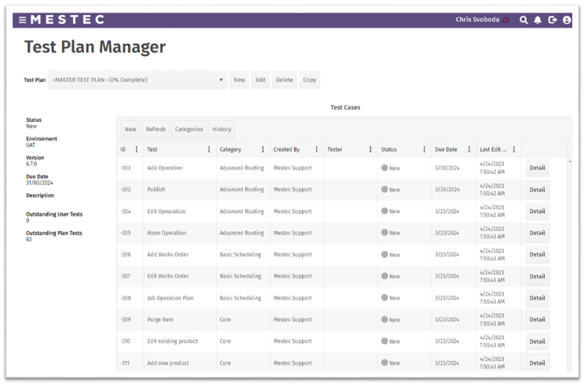Click Copy test plan button
Viewport: 588px width, 387px height.
(x=310, y=80)
